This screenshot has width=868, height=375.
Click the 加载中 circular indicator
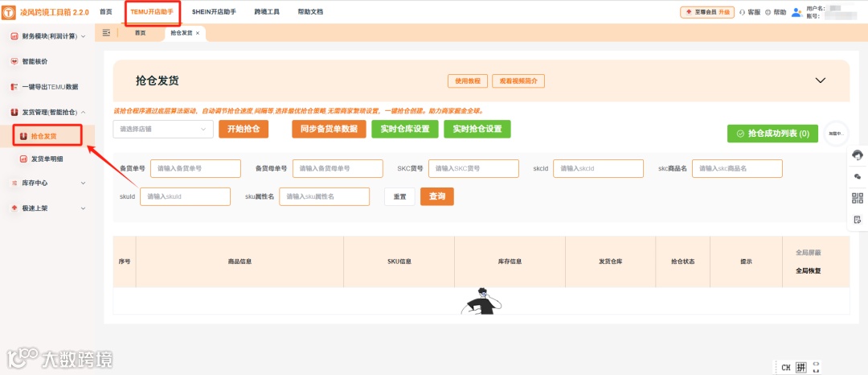[836, 134]
